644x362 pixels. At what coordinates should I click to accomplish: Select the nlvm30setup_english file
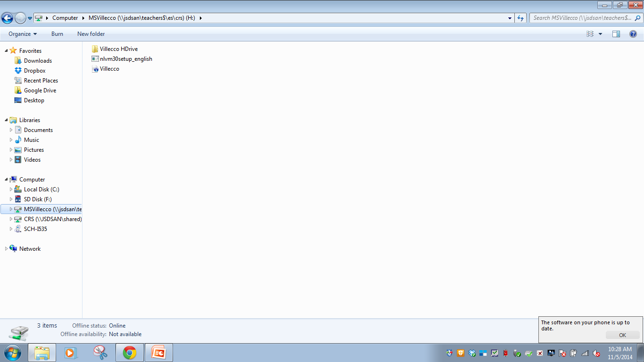point(122,59)
